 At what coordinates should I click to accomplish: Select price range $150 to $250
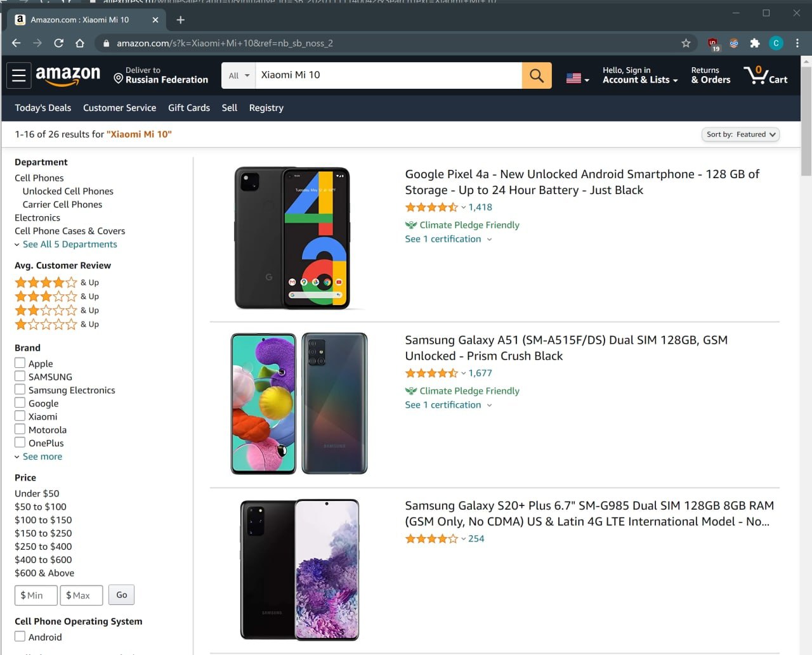point(43,533)
